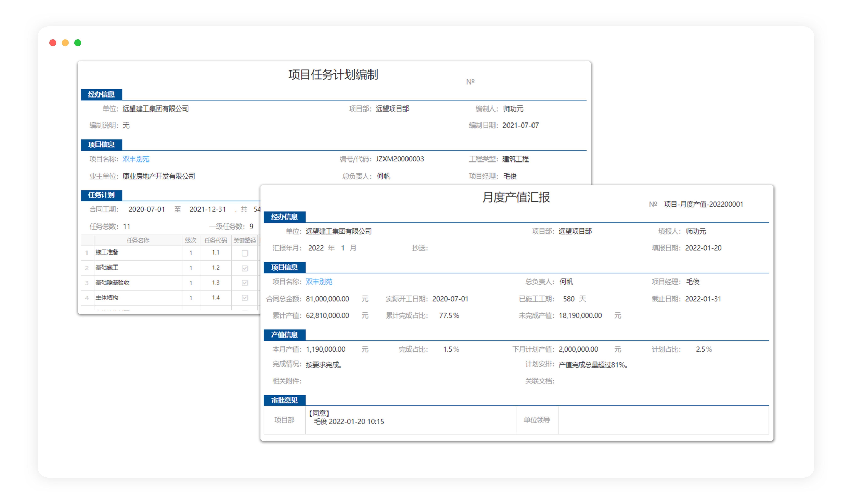852x504 pixels.
Task: Click the 任务计划 section header
Action: click(x=102, y=195)
